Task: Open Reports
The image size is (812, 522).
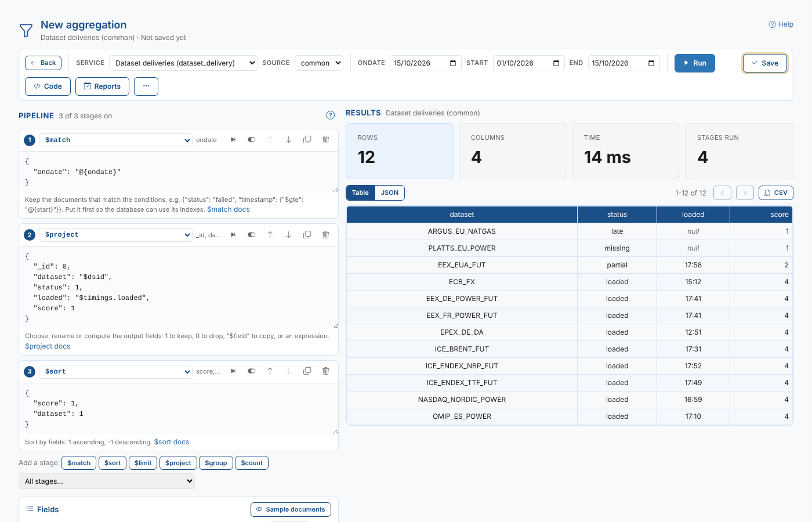Action: [x=102, y=86]
